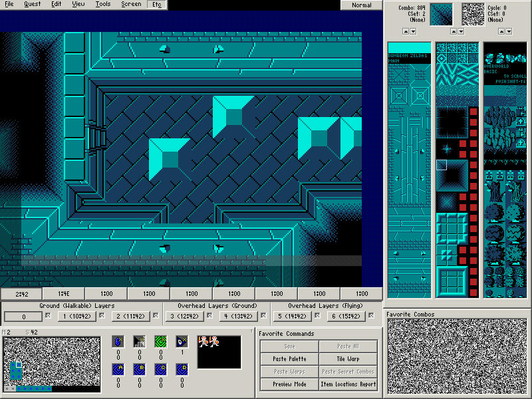Click the Item Locations Report command
This screenshot has width=532, height=399.
[348, 384]
